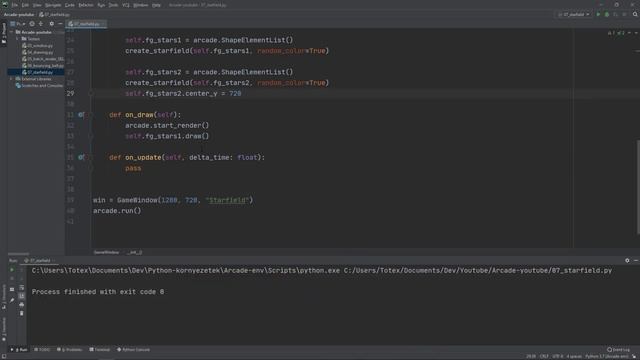This screenshot has width=640, height=360.
Task: Click the Python interpreter status bar widget
Action: 607,356
